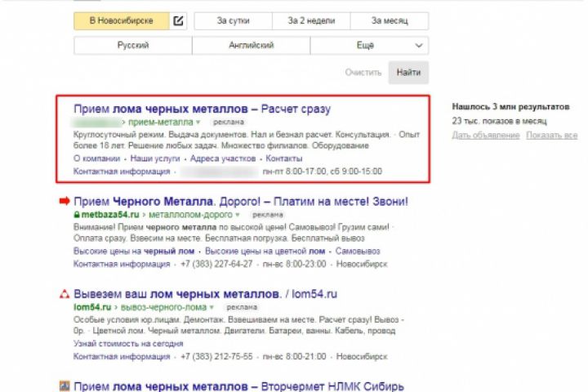The image size is (588, 392).
Task: Click the реклама label of metbaza54.ru ad
Action: (267, 215)
